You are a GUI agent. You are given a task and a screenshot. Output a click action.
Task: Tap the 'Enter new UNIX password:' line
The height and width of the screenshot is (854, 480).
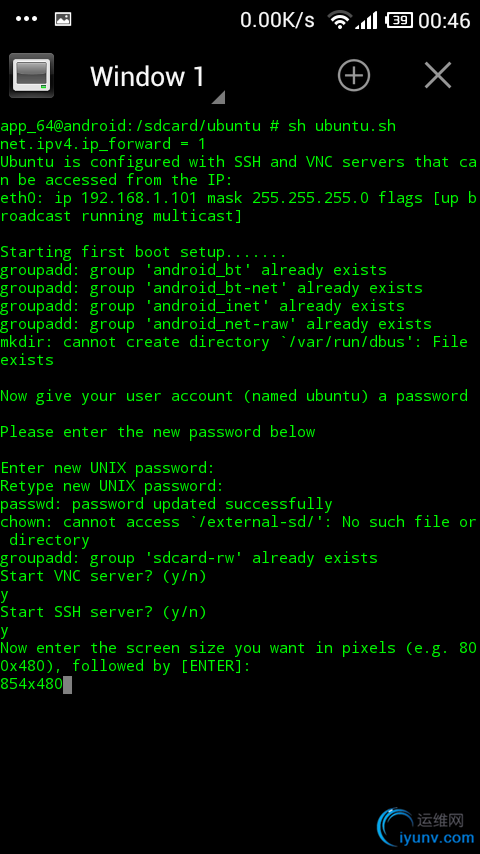[x=108, y=468]
